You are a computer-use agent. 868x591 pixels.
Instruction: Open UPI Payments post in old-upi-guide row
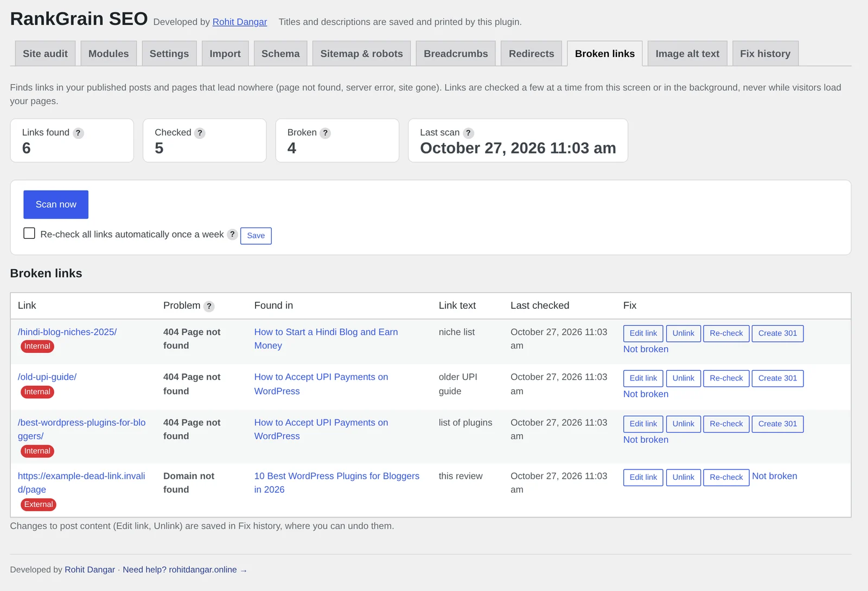tap(321, 384)
